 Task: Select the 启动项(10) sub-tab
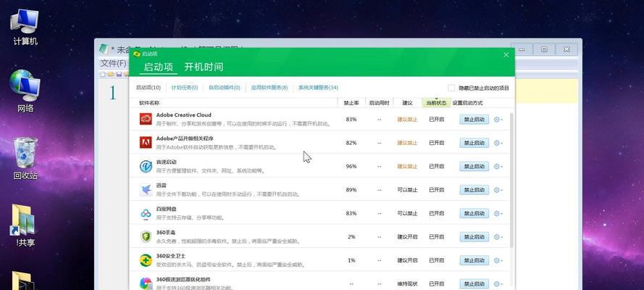(x=149, y=88)
